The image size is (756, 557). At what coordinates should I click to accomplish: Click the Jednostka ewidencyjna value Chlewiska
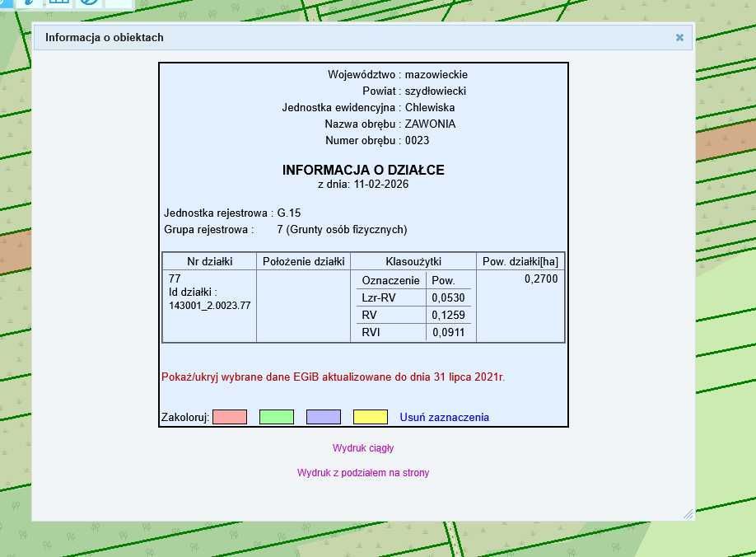point(430,108)
